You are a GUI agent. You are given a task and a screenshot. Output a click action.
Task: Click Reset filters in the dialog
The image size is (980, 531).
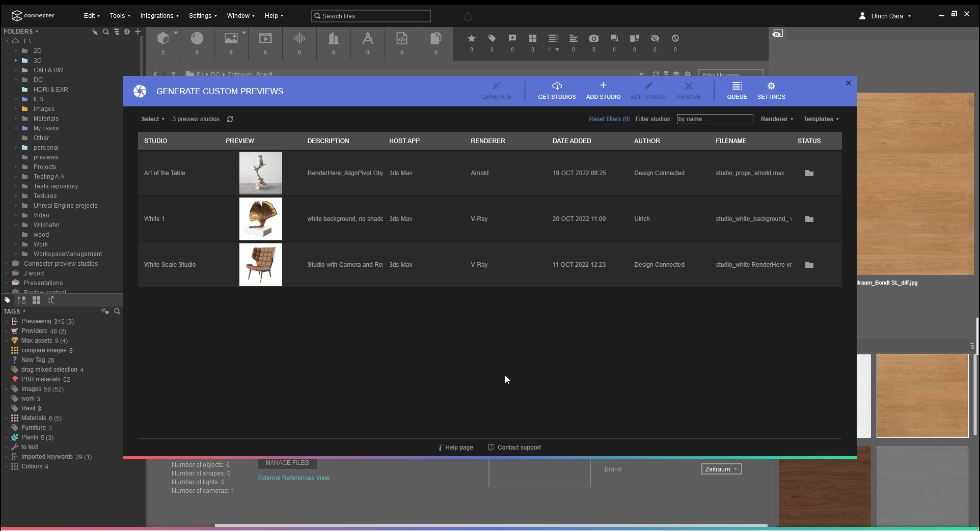[x=609, y=119]
